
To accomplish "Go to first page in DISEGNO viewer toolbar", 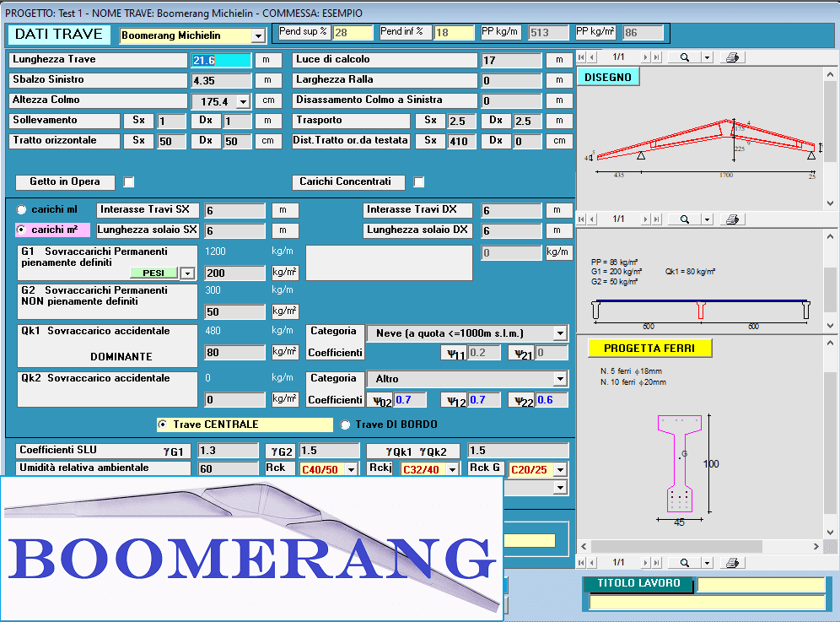I will (x=581, y=57).
